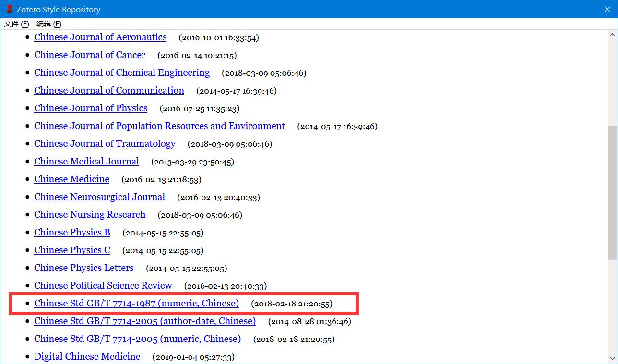
Task: Click the scrollbar up arrow
Action: click(613, 35)
